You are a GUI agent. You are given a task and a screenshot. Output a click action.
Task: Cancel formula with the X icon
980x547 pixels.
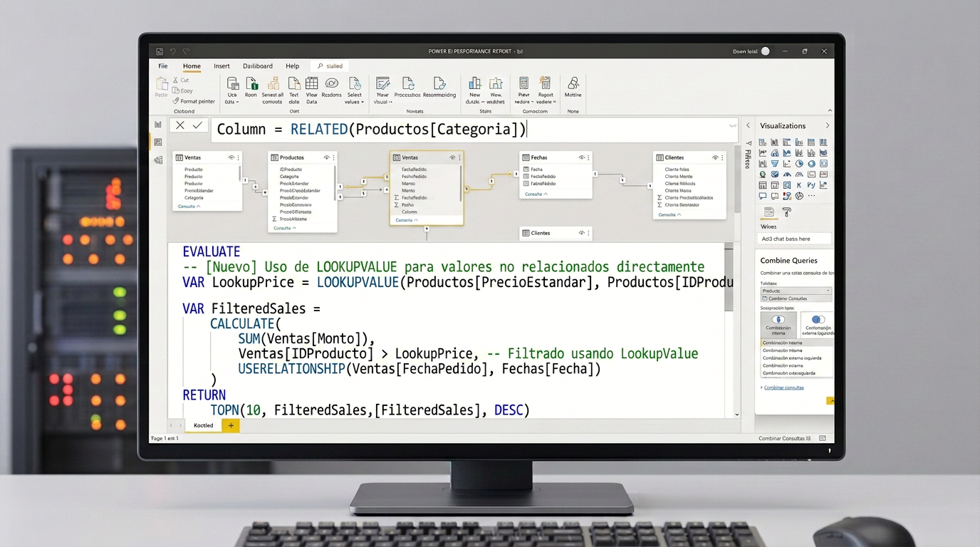pos(180,125)
